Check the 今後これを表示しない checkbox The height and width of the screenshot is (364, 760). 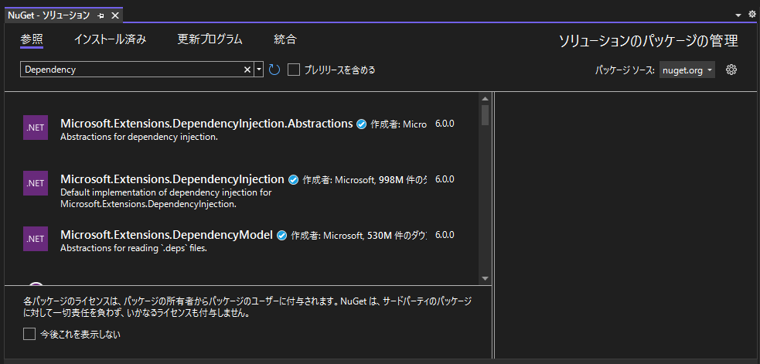pos(30,334)
